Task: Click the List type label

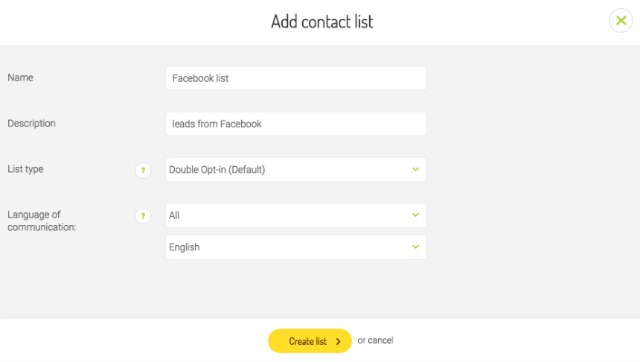Action: point(25,169)
